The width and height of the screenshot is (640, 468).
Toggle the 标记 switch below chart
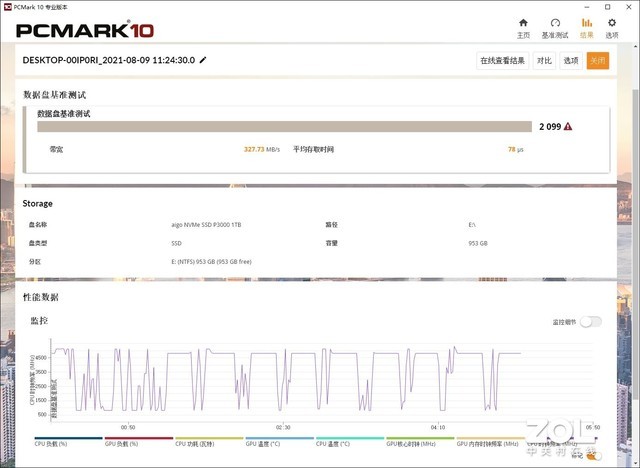tap(596, 455)
